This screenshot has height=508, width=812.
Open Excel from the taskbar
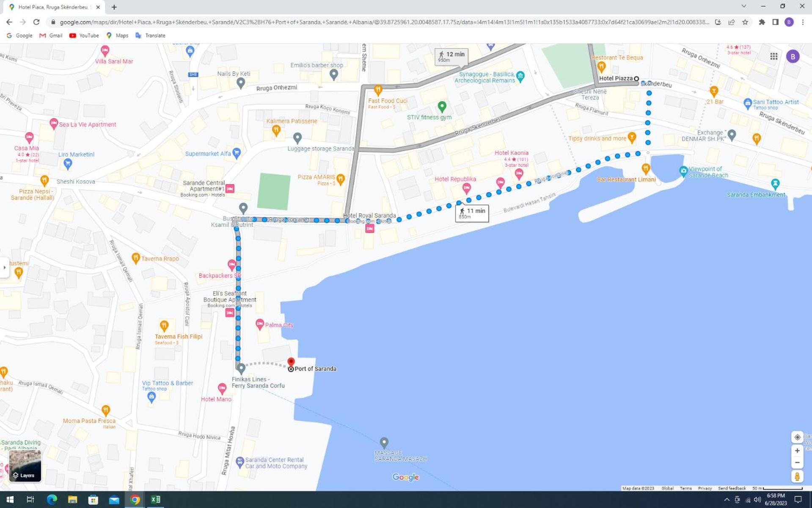click(x=155, y=500)
